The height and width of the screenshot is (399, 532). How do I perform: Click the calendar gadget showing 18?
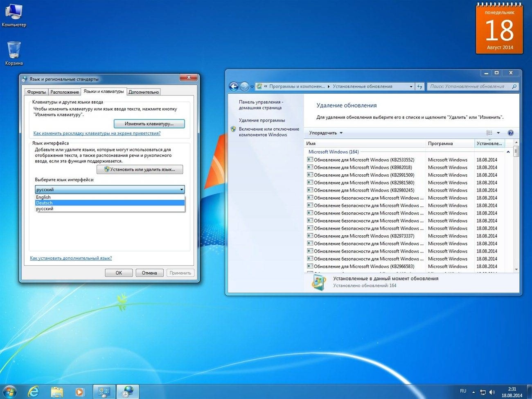[499, 29]
